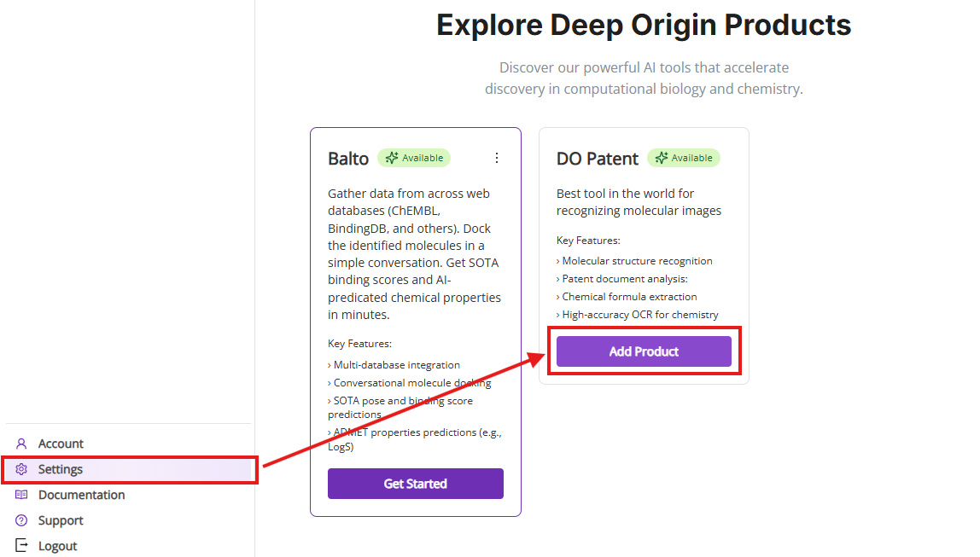Select Settings label in the sidebar
Screen dimensions: 980x557
click(61, 469)
